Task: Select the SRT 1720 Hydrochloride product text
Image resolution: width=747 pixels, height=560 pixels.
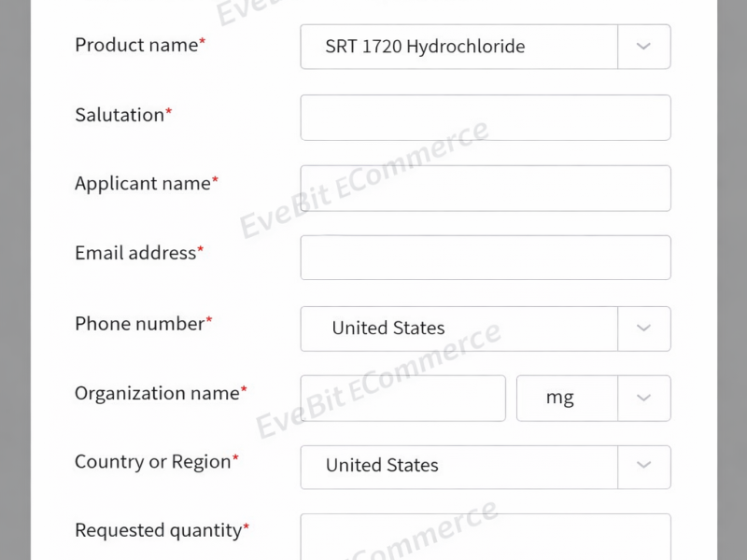Action: tap(425, 47)
